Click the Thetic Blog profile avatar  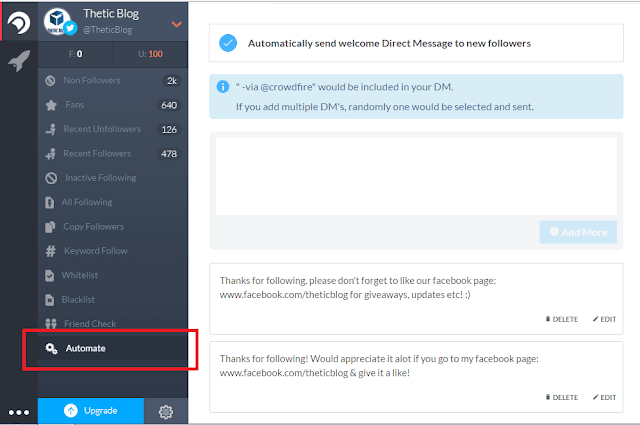57,21
